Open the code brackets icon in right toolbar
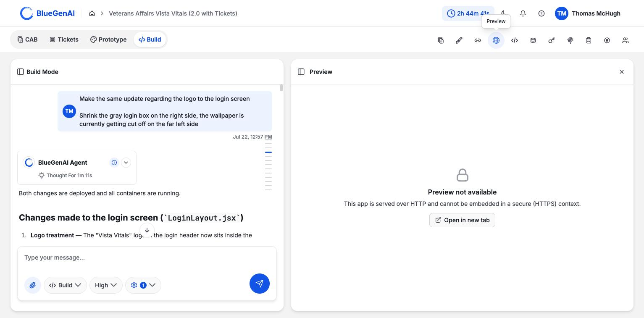 click(515, 40)
